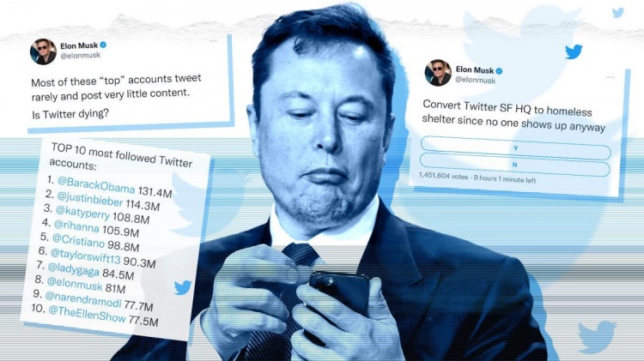Vote Y in the homeless shelter poll

(x=516, y=148)
